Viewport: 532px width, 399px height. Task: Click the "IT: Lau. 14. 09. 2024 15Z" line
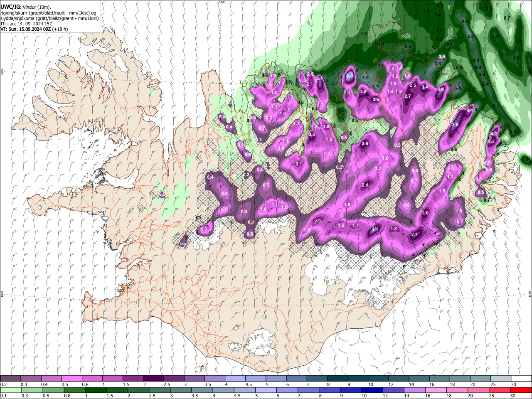[x=27, y=24]
